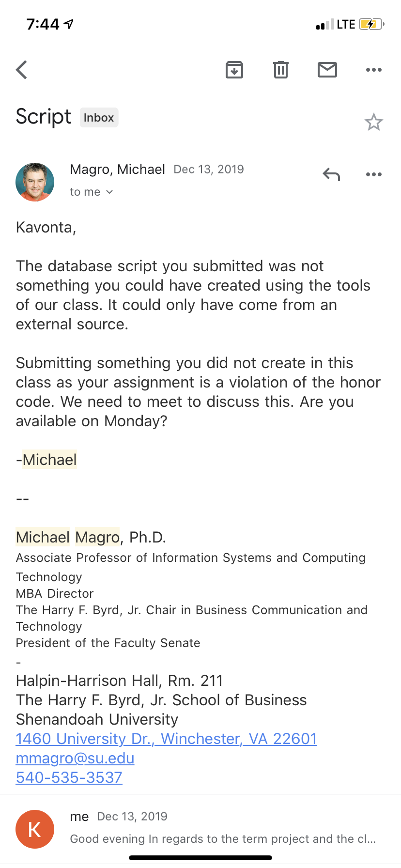Open the 1460 University Dr. address link
This screenshot has height=868, width=401.
166,739
